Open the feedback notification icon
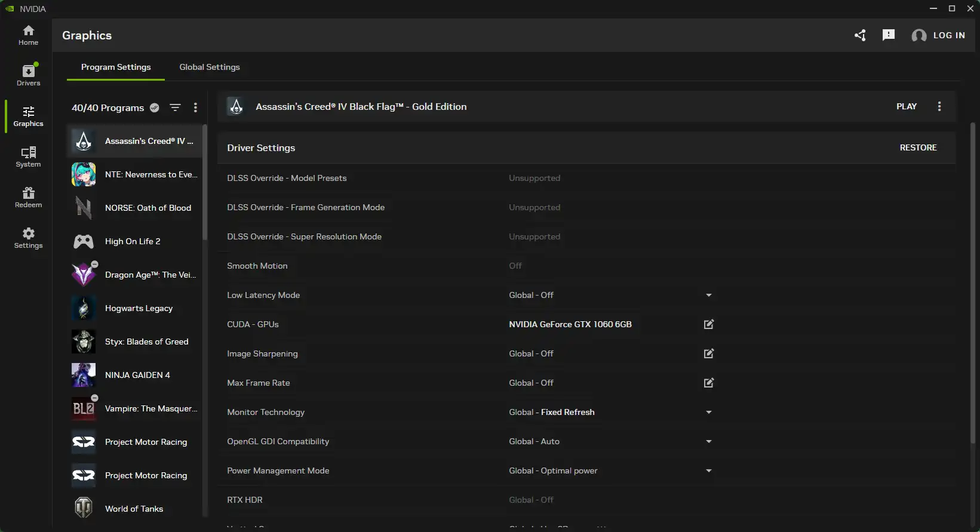The height and width of the screenshot is (532, 980). pos(889,35)
